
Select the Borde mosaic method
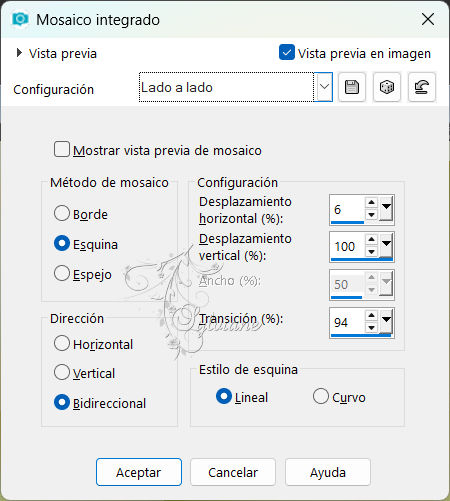[x=62, y=213]
